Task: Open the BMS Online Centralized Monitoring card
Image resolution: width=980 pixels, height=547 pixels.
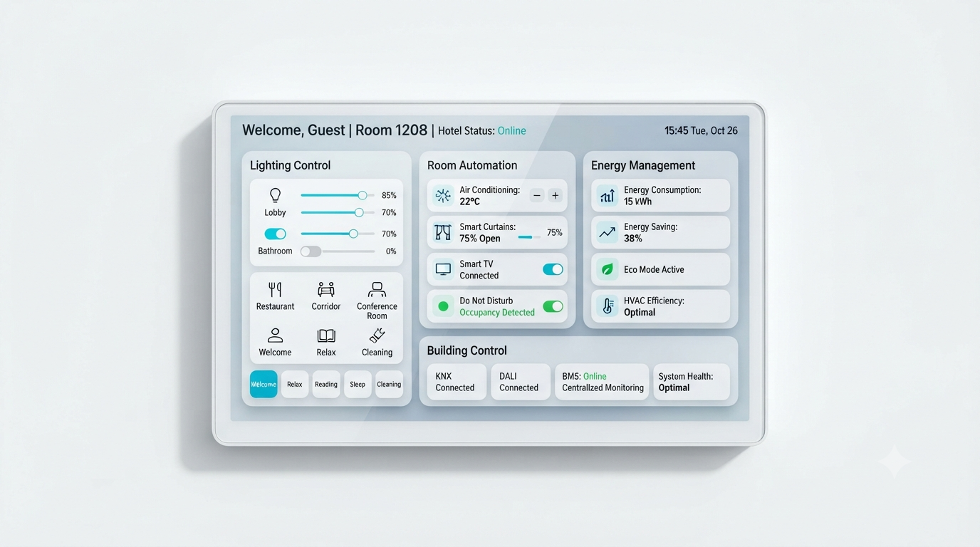Action: pos(602,382)
